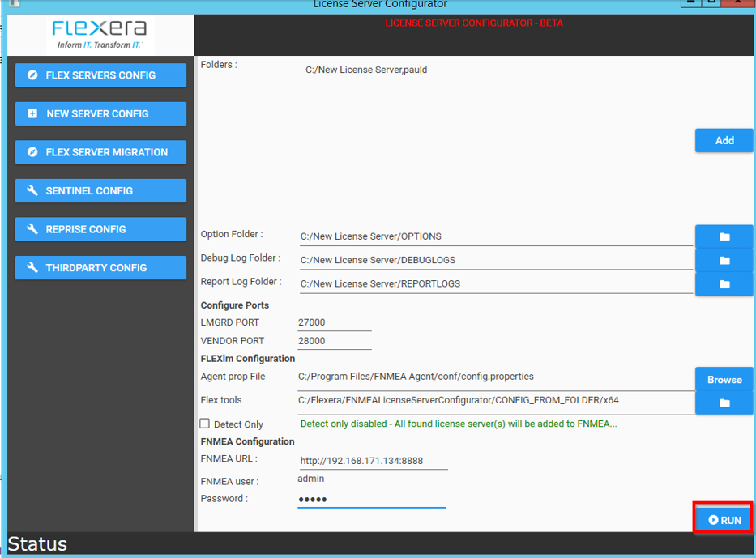Edit the Option Folder path field
Viewport: 756px width, 558px height.
click(x=496, y=236)
